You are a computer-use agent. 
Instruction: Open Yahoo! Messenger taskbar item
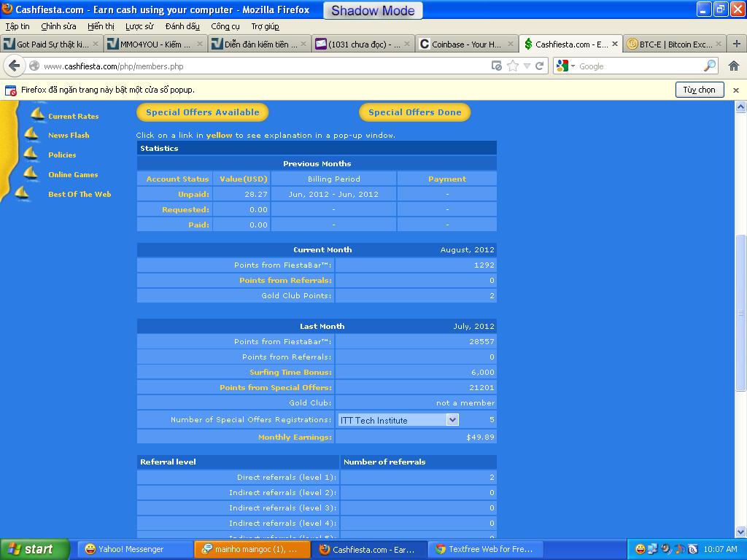point(135,550)
